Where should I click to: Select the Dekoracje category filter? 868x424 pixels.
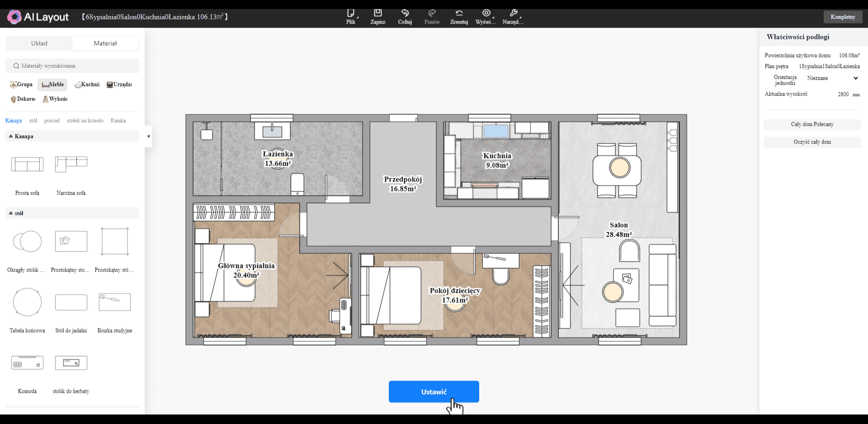pyautogui.click(x=23, y=99)
